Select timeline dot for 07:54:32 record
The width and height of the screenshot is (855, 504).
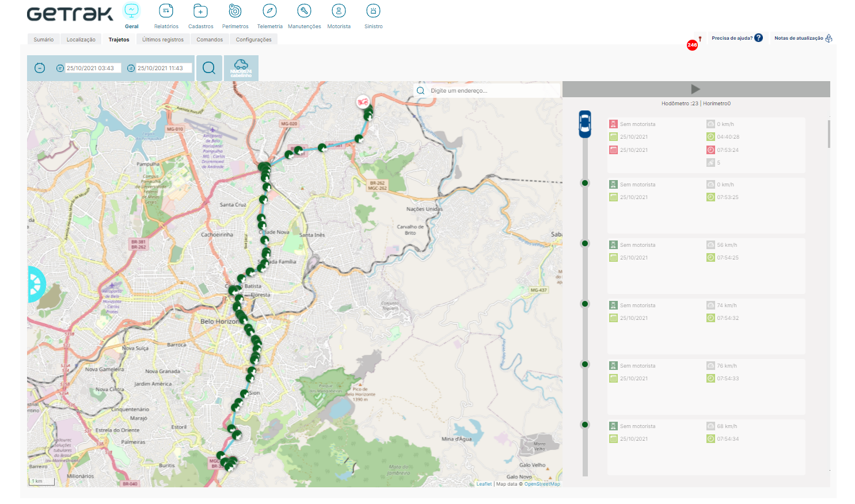pos(585,304)
